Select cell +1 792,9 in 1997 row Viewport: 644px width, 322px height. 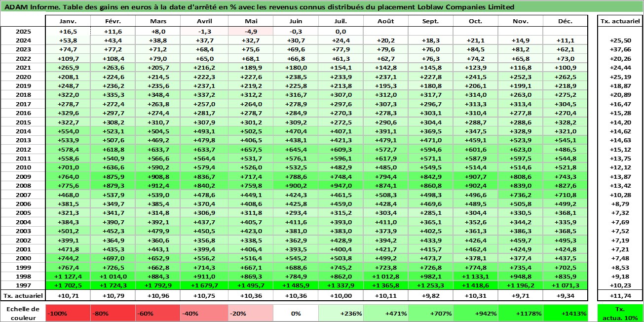pyautogui.click(x=158, y=285)
